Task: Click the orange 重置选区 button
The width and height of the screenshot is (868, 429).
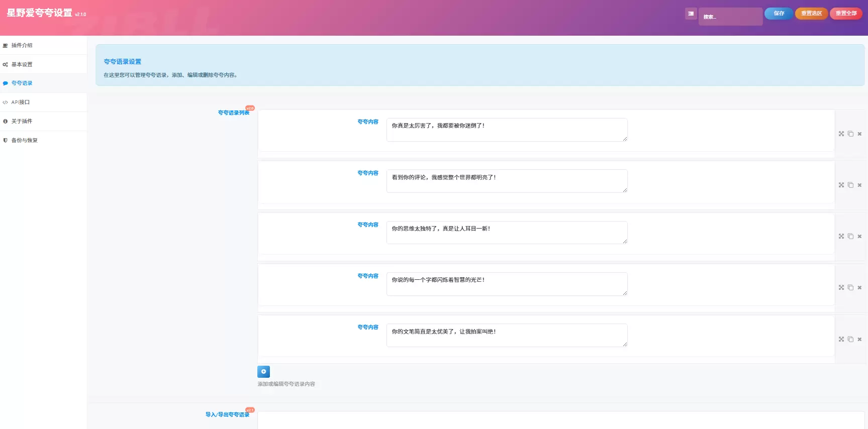Action: pos(811,14)
